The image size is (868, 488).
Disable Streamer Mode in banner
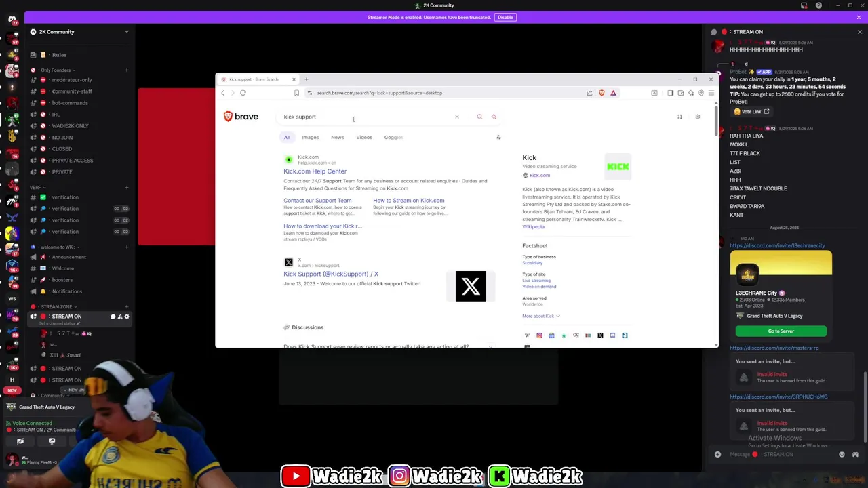click(x=505, y=17)
